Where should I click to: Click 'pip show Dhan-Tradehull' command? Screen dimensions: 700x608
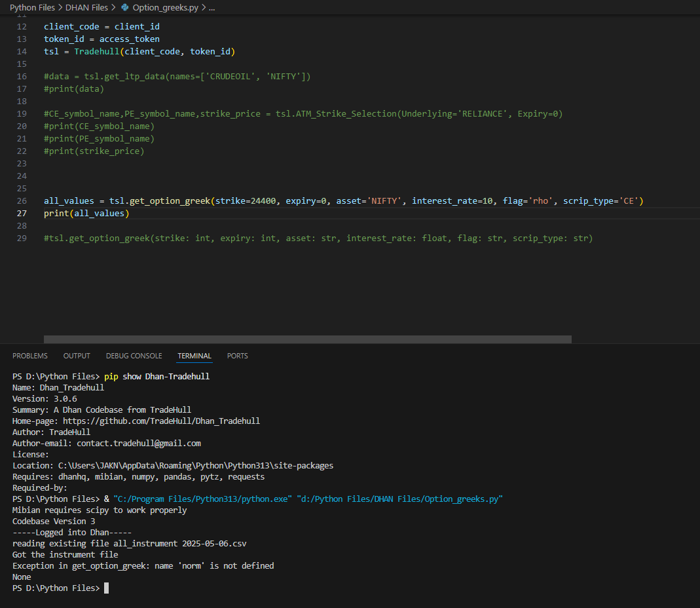click(x=157, y=376)
